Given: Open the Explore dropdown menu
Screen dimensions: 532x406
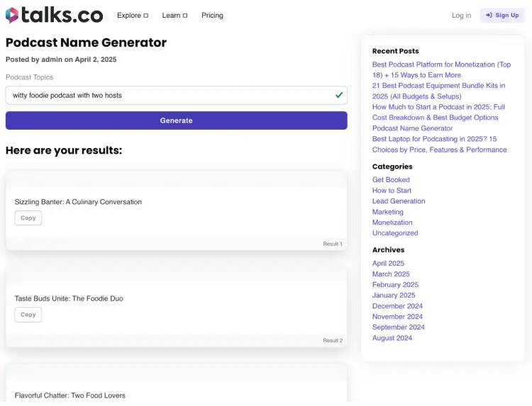Looking at the screenshot, I should click(133, 16).
